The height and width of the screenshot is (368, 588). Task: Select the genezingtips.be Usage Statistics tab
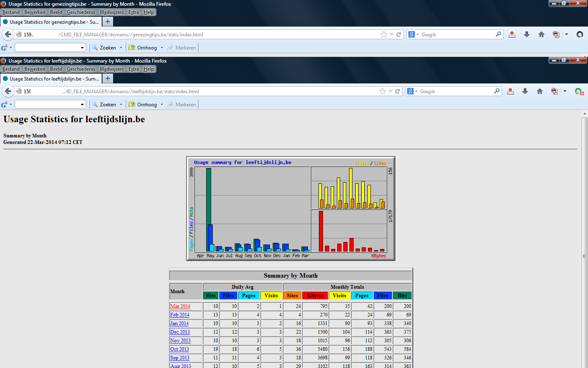[51, 22]
